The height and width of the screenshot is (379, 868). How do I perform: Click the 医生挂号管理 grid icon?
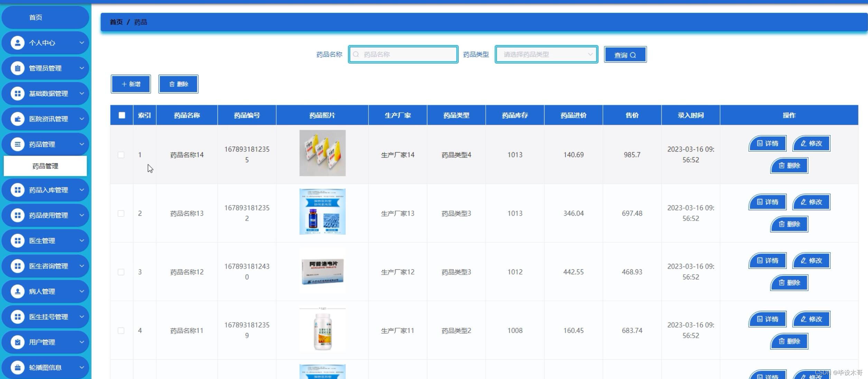(17, 317)
